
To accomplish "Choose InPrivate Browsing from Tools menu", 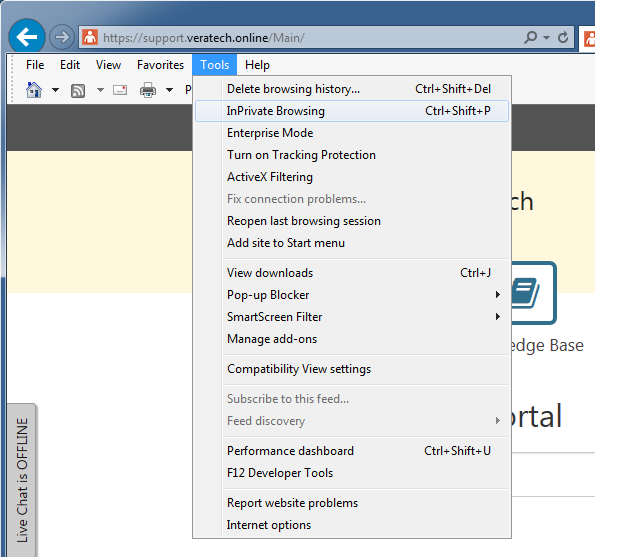I will [352, 111].
